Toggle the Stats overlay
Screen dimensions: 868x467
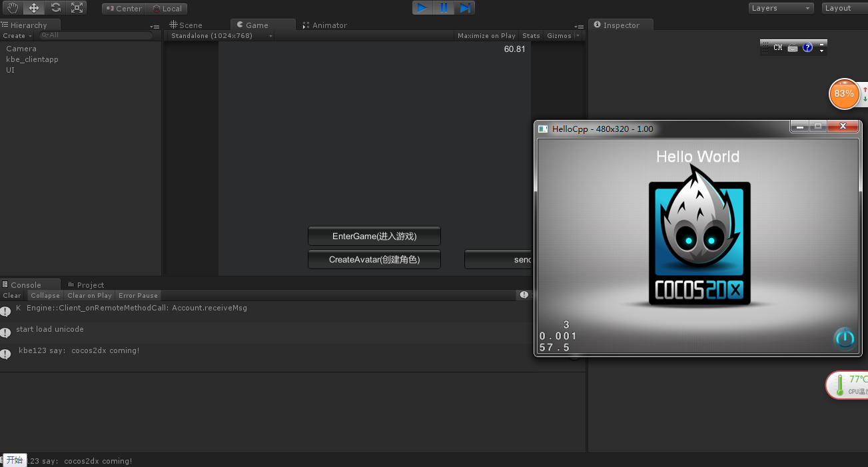point(531,35)
